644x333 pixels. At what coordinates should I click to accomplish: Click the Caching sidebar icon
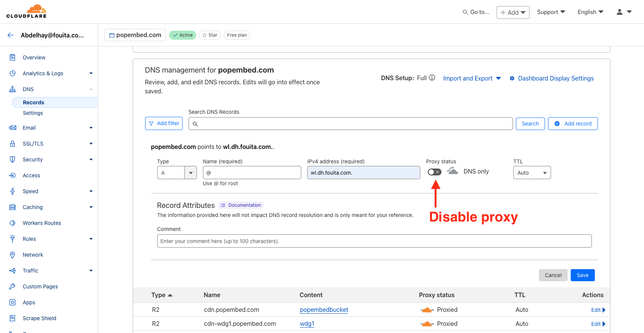12,207
